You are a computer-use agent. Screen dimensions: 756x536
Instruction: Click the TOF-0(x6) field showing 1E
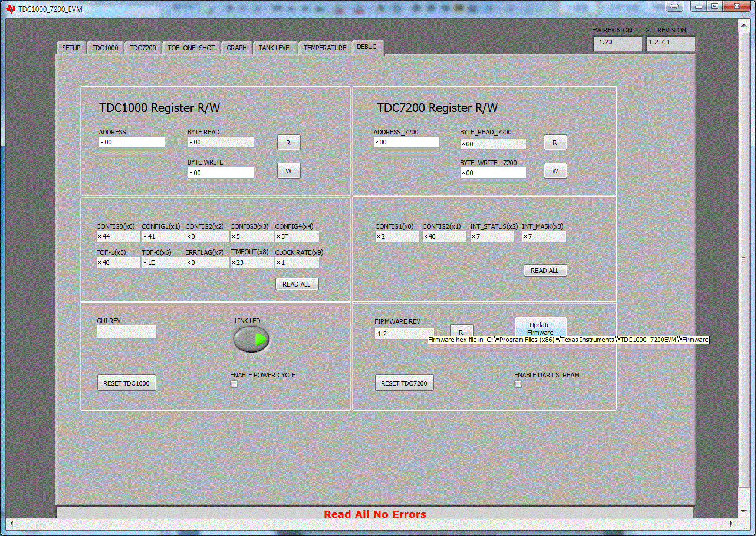163,262
